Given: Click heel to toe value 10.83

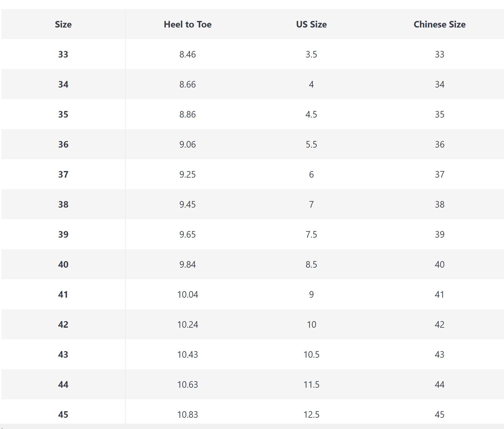Looking at the screenshot, I should 187,415.
